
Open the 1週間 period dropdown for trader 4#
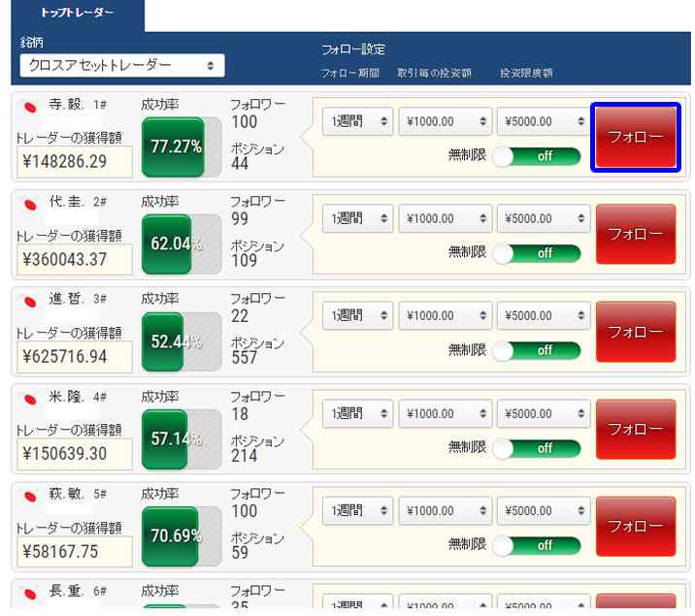click(x=358, y=413)
